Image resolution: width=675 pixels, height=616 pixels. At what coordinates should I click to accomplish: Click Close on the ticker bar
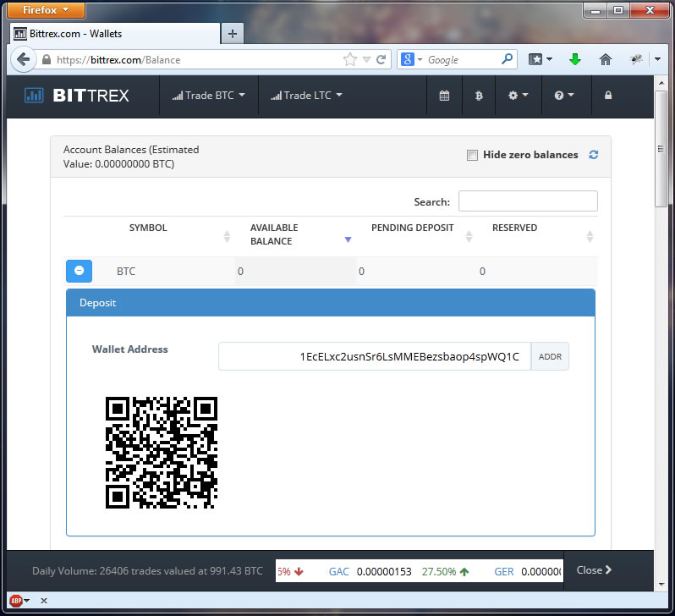pos(594,570)
